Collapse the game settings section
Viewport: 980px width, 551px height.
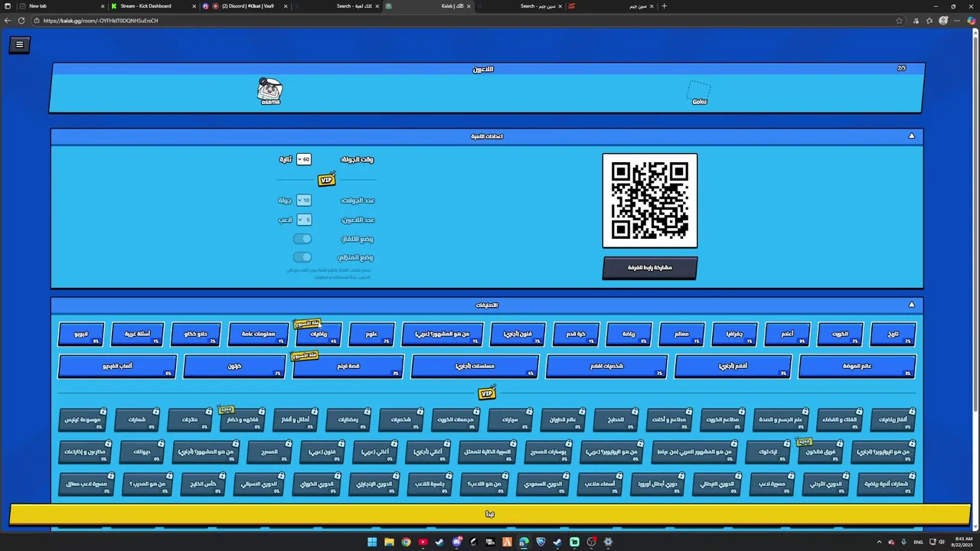(x=911, y=135)
